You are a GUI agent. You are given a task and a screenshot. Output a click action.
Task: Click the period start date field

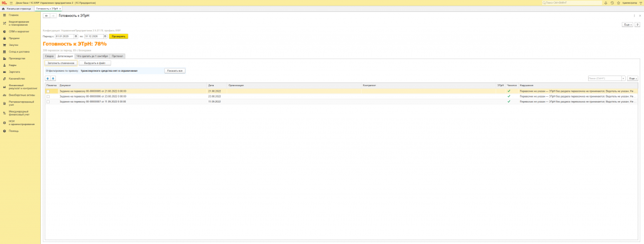tap(65, 36)
